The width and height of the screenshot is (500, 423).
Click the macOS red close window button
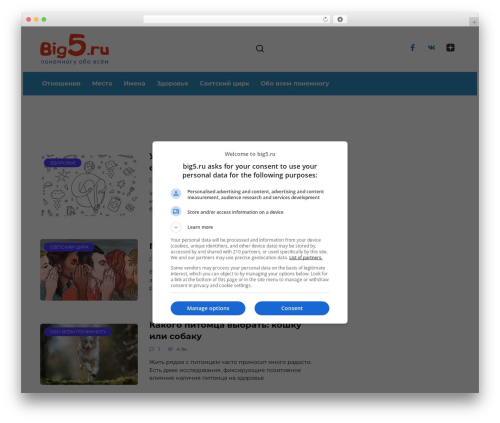pyautogui.click(x=29, y=19)
